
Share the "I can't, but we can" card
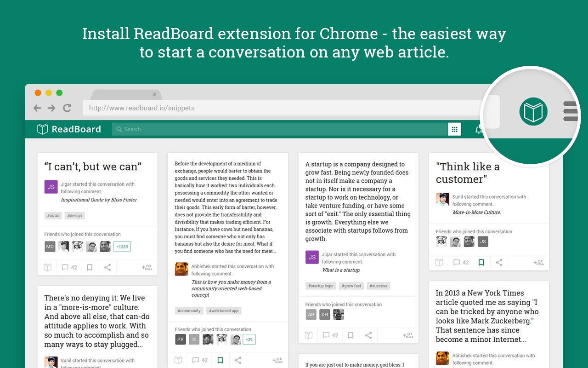(x=107, y=267)
